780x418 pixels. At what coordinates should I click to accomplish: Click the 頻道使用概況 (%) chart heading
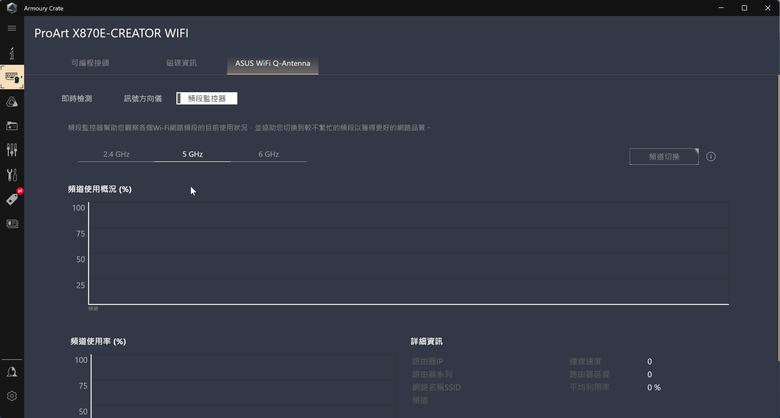[99, 189]
